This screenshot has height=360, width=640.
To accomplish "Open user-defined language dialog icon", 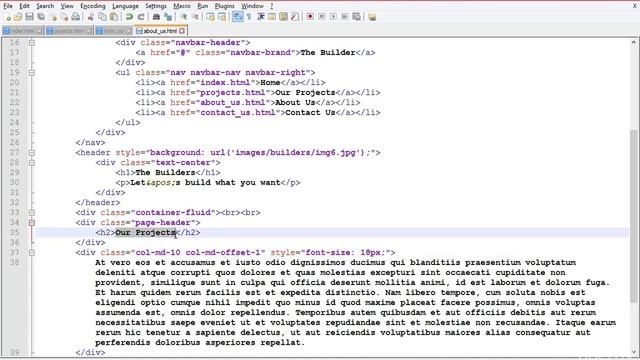I will click(272, 17).
